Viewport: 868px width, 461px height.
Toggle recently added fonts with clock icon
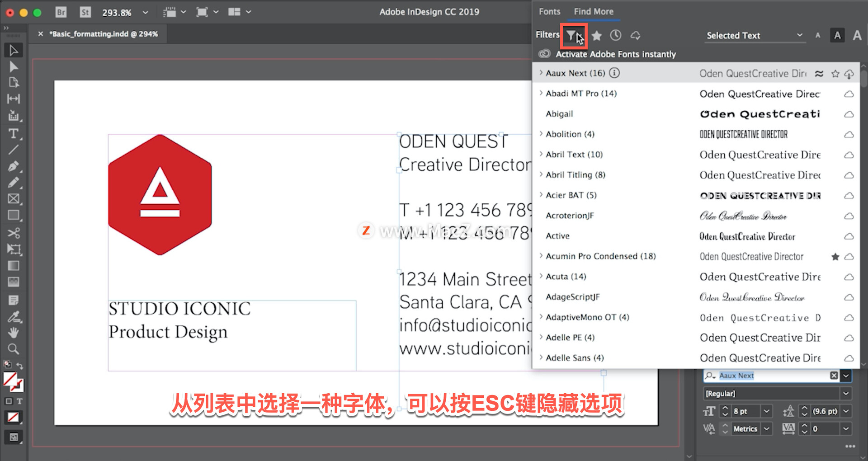(615, 35)
